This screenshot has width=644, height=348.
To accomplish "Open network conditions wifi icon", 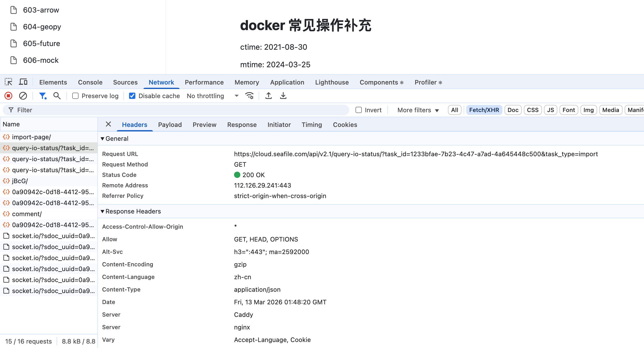I will click(249, 96).
